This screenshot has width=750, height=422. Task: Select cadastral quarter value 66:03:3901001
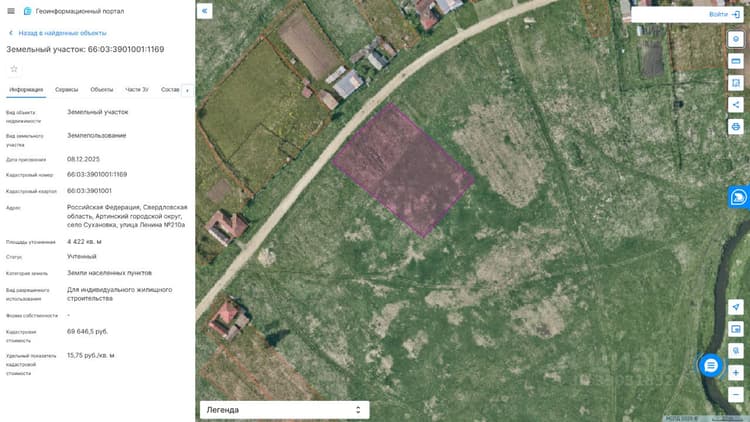(x=89, y=191)
